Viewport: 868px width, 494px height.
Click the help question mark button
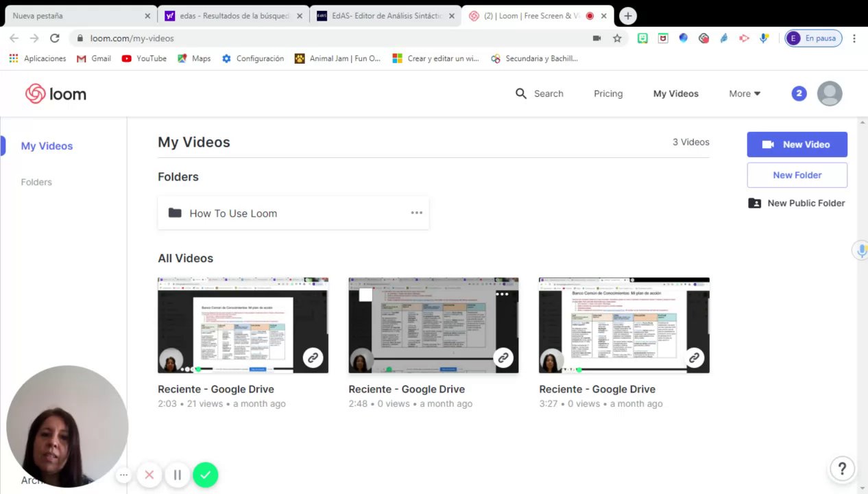[x=842, y=469]
